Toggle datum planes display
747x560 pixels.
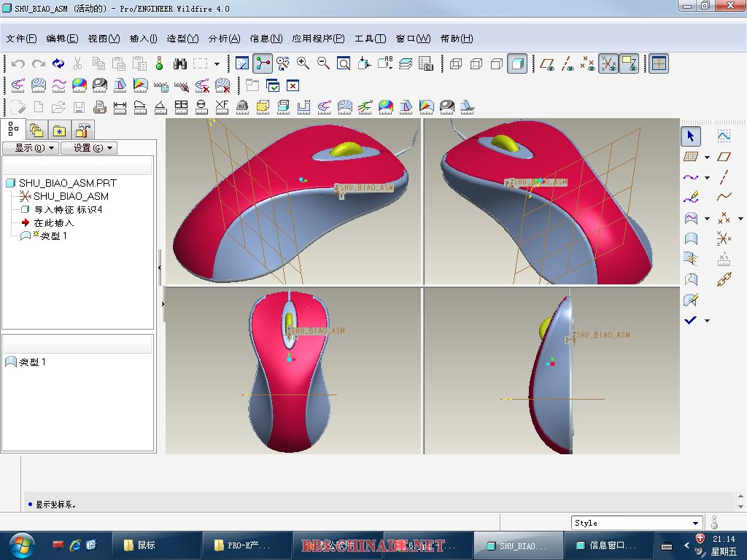(x=547, y=64)
